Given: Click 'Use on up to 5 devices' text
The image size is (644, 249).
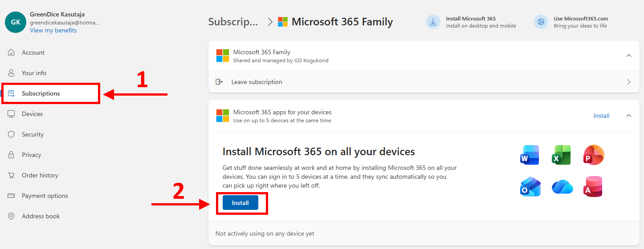Looking at the screenshot, I should pos(282,120).
